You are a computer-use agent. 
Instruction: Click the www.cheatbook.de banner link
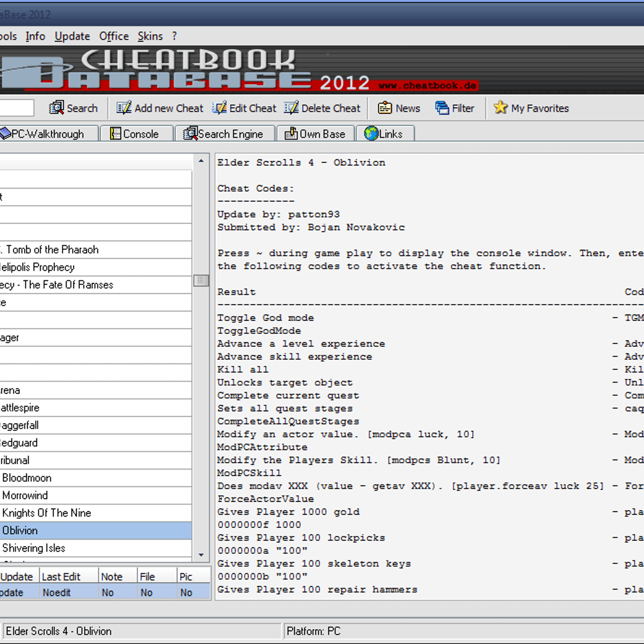pos(427,85)
